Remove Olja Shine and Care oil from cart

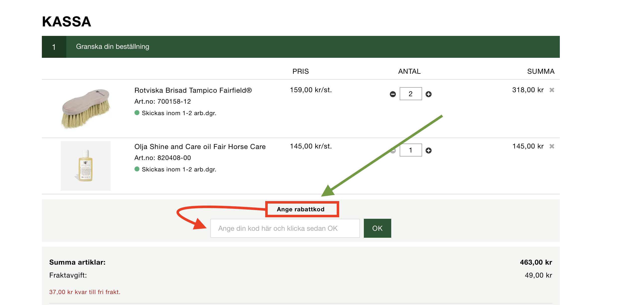(x=552, y=146)
